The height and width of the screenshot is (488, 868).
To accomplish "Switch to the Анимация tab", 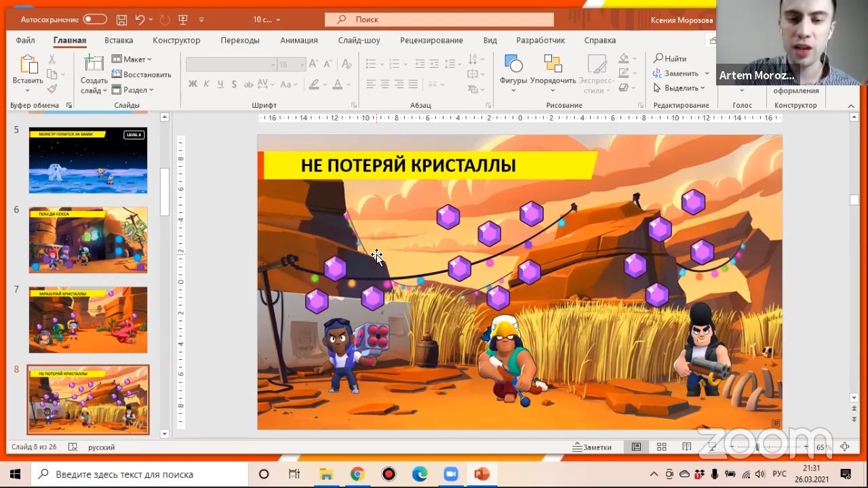I will (x=298, y=40).
